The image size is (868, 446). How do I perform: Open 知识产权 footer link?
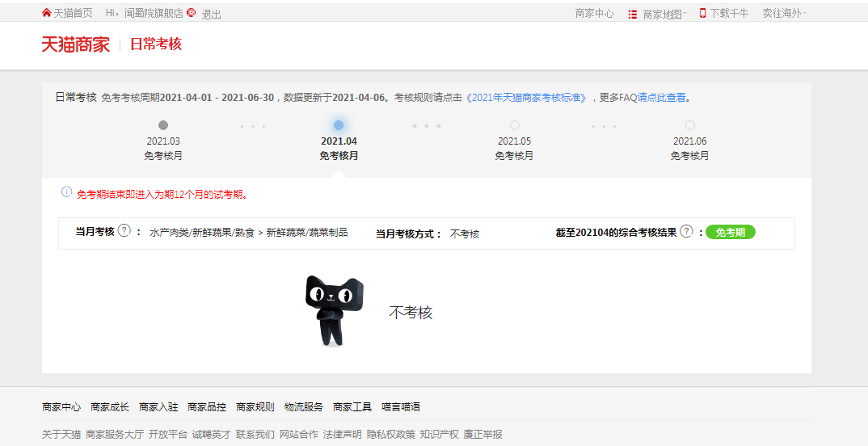(440, 435)
